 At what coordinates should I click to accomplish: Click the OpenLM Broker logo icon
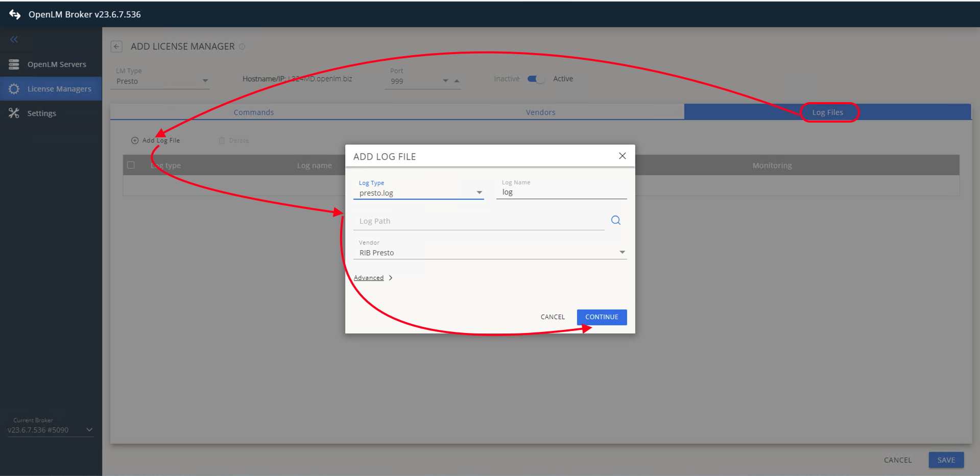pos(15,14)
